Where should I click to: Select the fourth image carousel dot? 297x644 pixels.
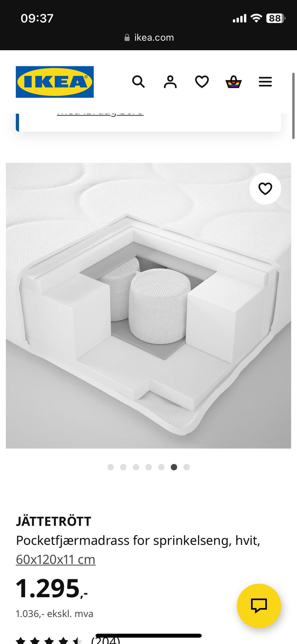click(x=148, y=467)
